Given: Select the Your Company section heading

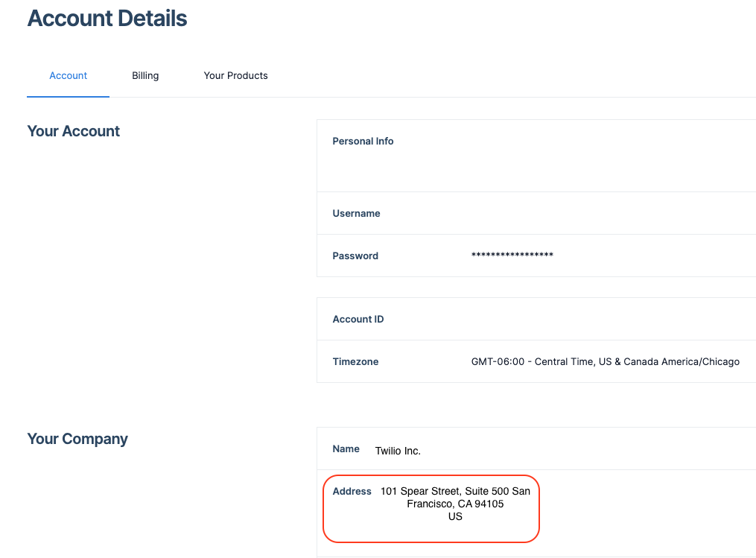Looking at the screenshot, I should (77, 439).
